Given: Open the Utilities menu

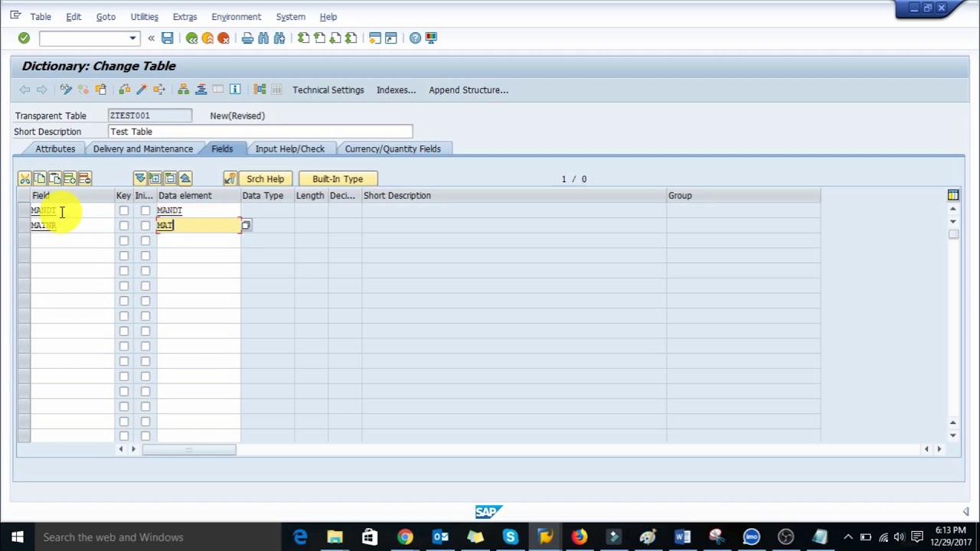Looking at the screenshot, I should tap(144, 17).
